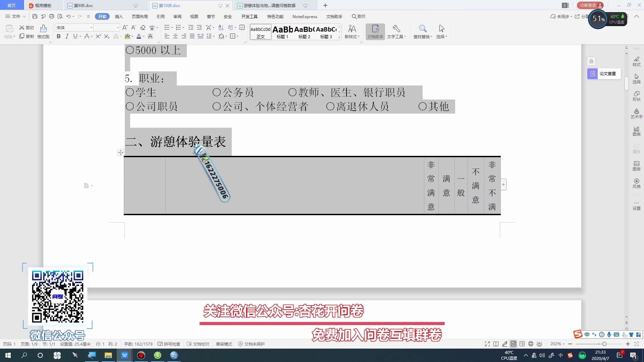644x362 pixels.
Task: Increase paragraph indent
Action: pyautogui.click(x=199, y=27)
